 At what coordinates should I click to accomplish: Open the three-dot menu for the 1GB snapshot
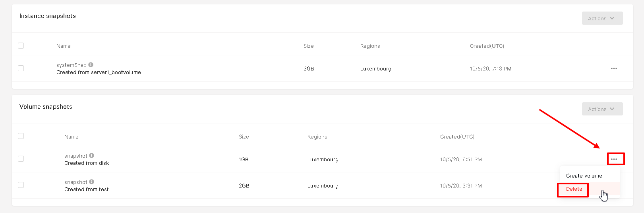click(614, 159)
